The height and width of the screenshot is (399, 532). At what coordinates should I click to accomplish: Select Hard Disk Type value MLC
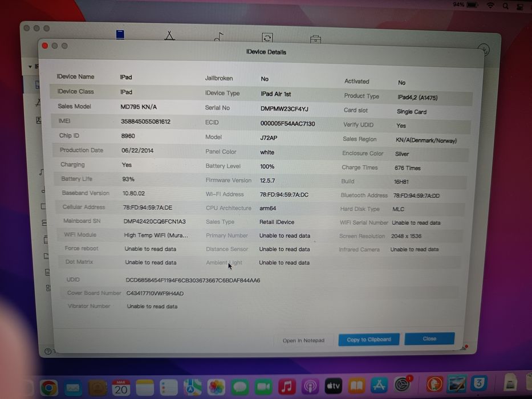399,209
